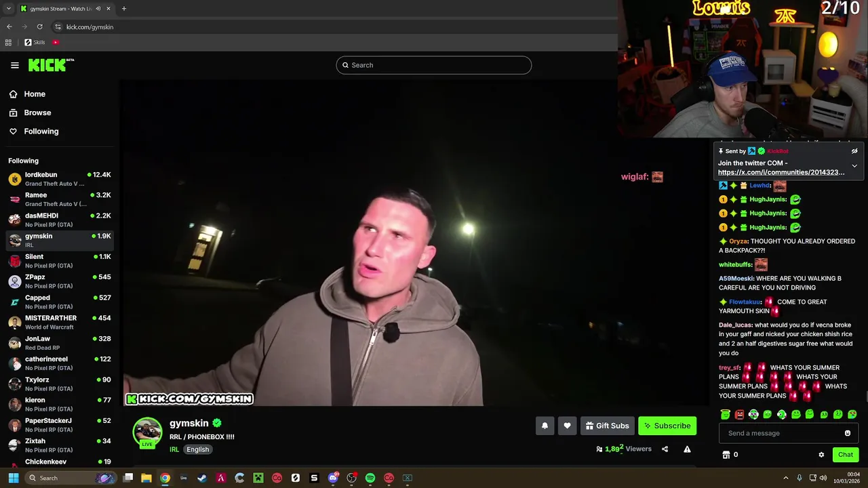Image resolution: width=868 pixels, height=488 pixels.
Task: Open kieron's channel
Action: pyautogui.click(x=60, y=404)
